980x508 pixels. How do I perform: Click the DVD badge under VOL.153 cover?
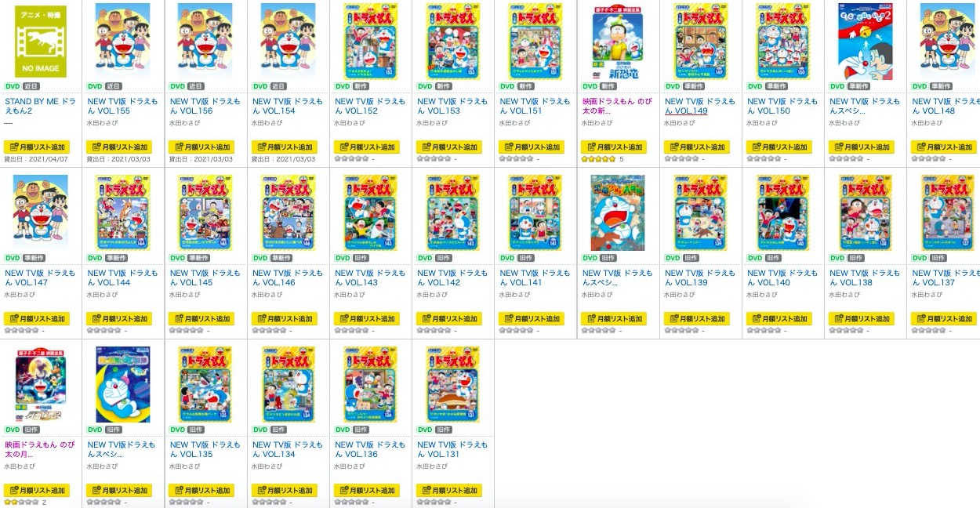(x=424, y=86)
